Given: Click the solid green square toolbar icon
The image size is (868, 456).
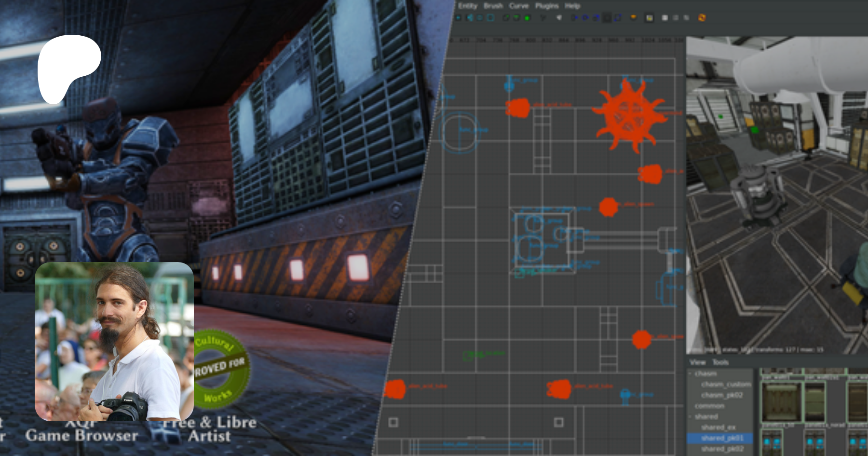Looking at the screenshot, I should [x=527, y=18].
